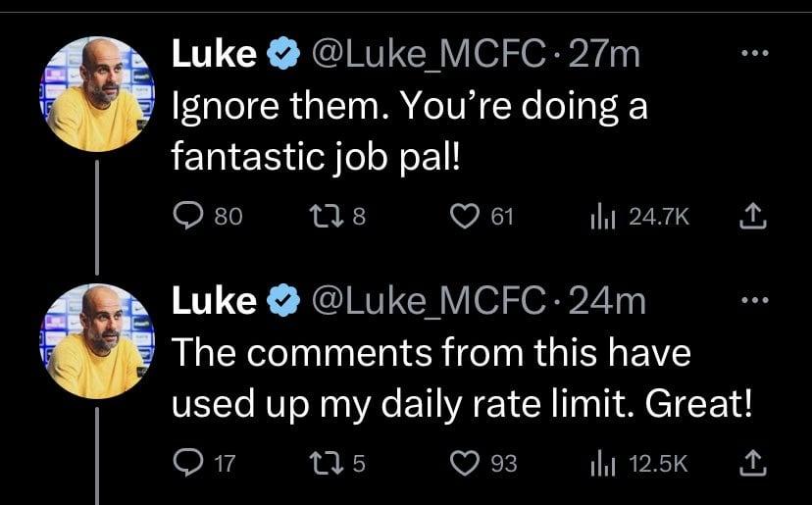Click the display name Luke on first tweet
812x505 pixels.
click(213, 55)
